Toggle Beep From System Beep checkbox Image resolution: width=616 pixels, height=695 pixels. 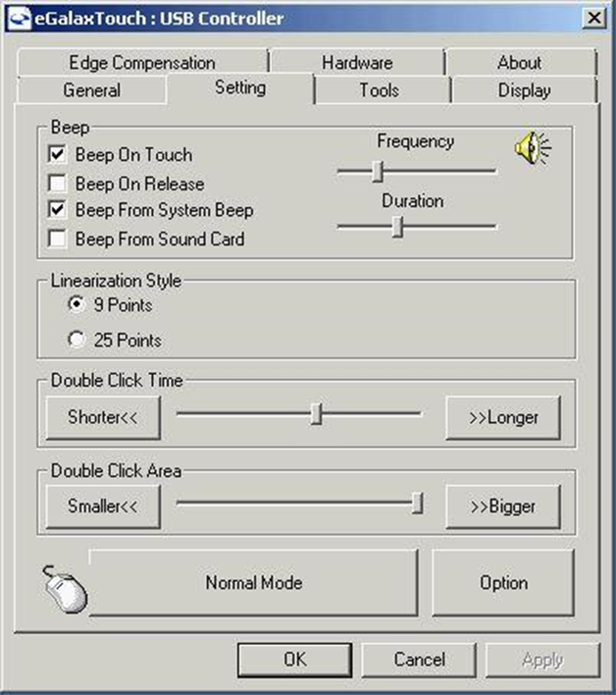[58, 210]
